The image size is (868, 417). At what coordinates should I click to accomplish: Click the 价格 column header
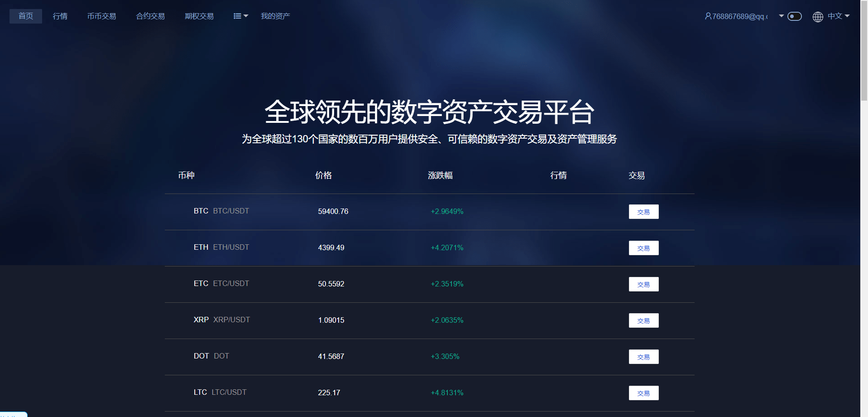[x=323, y=175]
